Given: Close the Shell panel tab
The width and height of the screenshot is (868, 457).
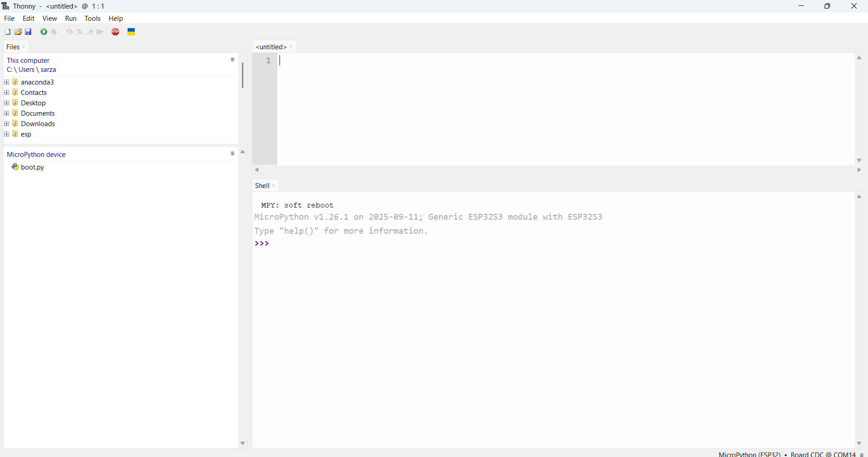Looking at the screenshot, I should tap(274, 186).
